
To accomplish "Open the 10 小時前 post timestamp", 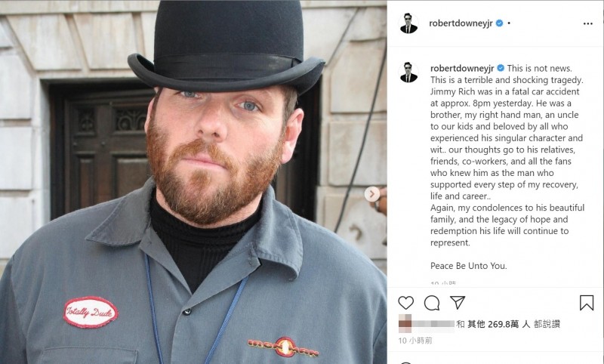I will [x=414, y=341].
